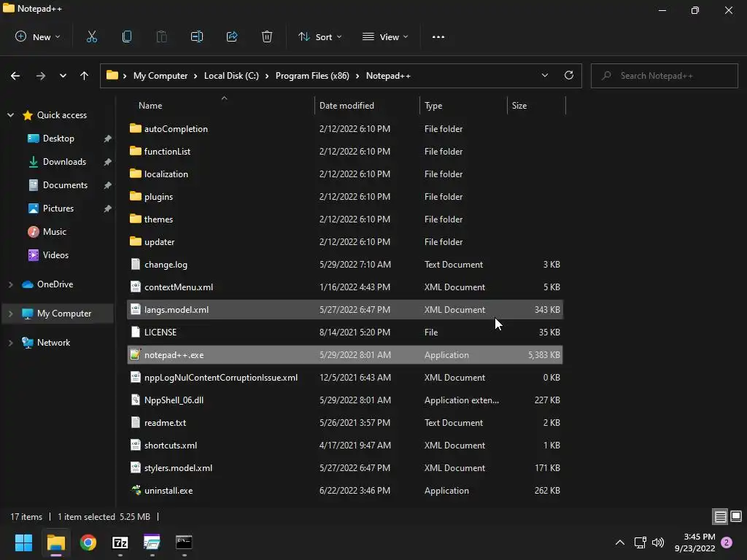Open Videos in Quick access
Viewport: 747px width, 560px height.
pos(55,255)
